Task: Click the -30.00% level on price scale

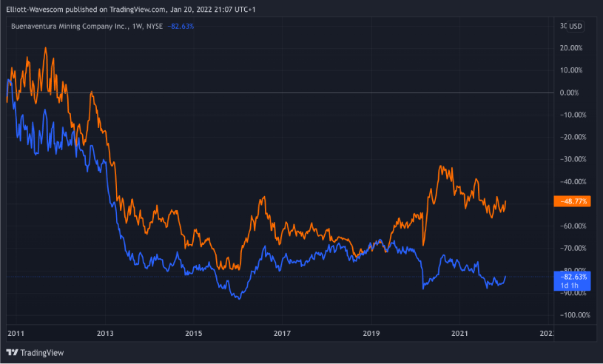Action: [x=573, y=159]
